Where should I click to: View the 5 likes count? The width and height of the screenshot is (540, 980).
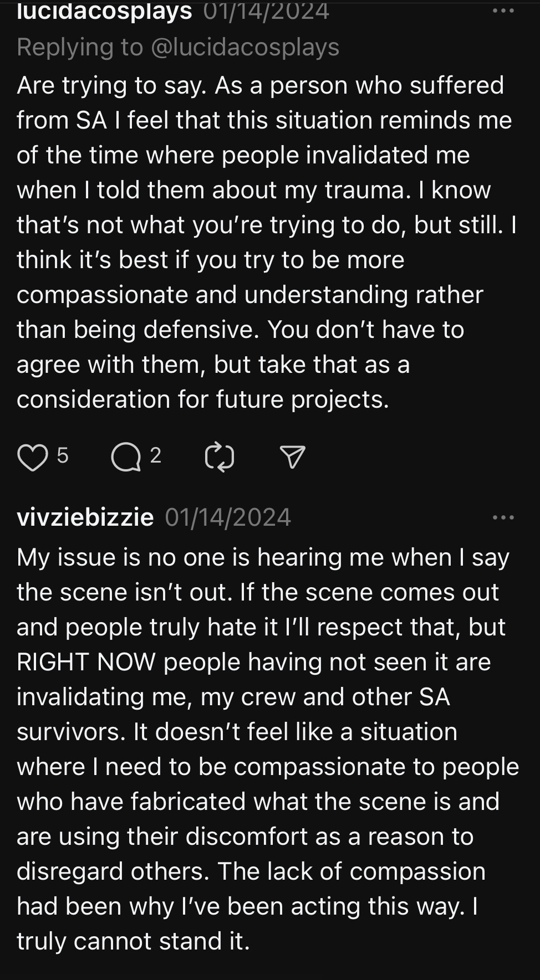click(x=63, y=455)
